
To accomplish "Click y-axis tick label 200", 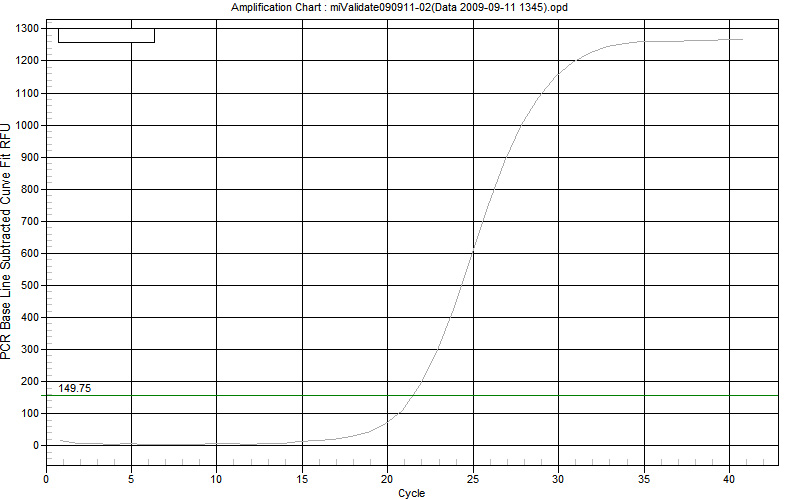I will pyautogui.click(x=30, y=382).
